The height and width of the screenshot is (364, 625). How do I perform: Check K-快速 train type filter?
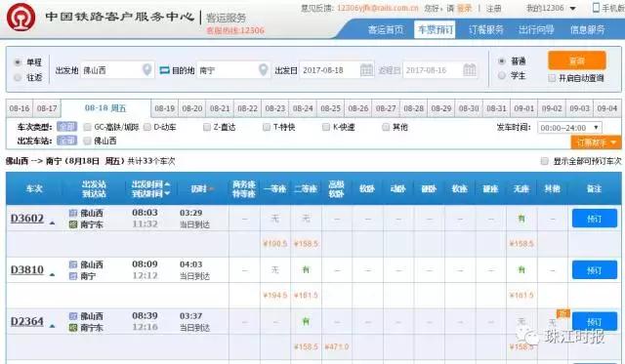pyautogui.click(x=326, y=127)
